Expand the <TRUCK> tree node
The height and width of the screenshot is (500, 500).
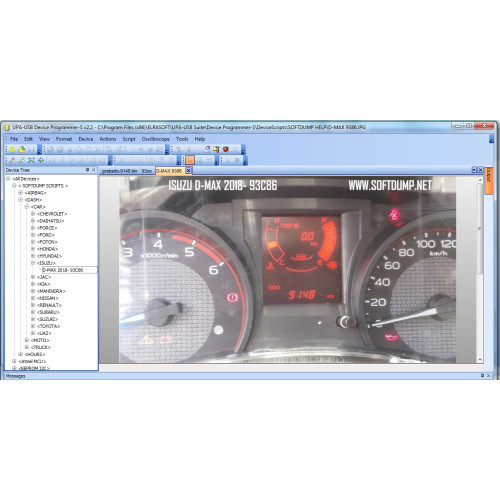click(x=27, y=347)
